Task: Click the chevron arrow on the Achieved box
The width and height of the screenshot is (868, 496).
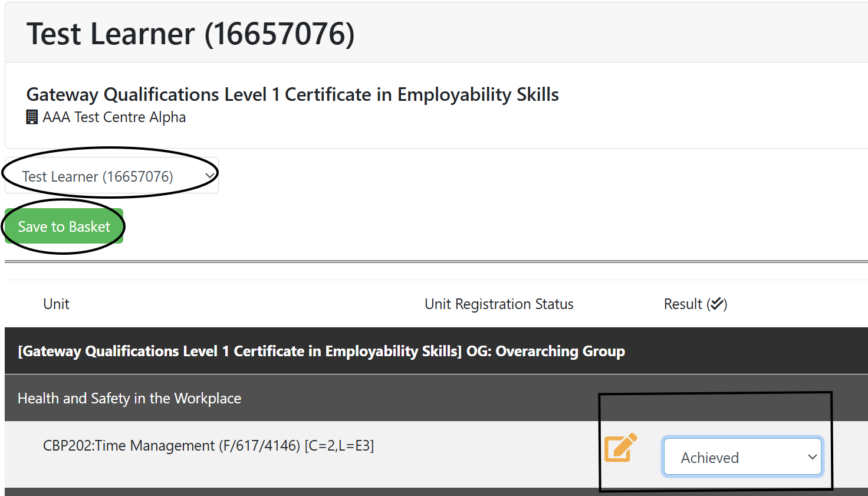Action: (x=812, y=457)
